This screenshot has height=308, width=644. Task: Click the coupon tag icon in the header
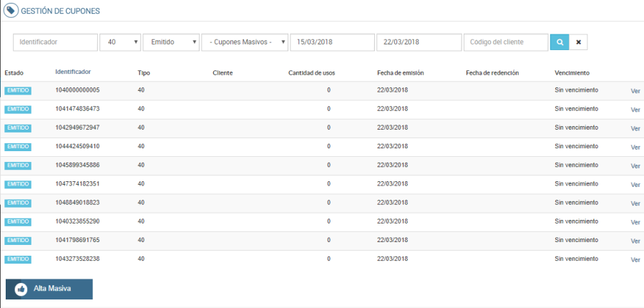(x=11, y=11)
